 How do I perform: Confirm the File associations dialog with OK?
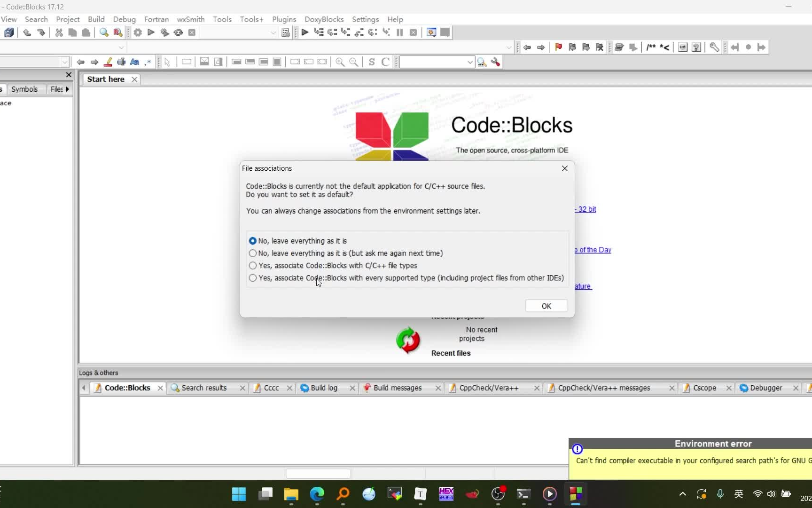(x=546, y=306)
